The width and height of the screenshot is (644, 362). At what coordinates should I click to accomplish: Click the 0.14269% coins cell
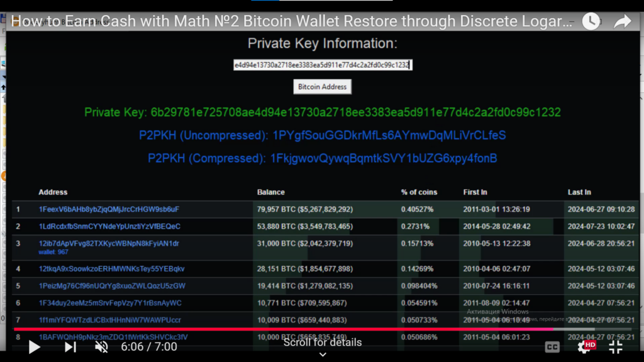tap(418, 269)
